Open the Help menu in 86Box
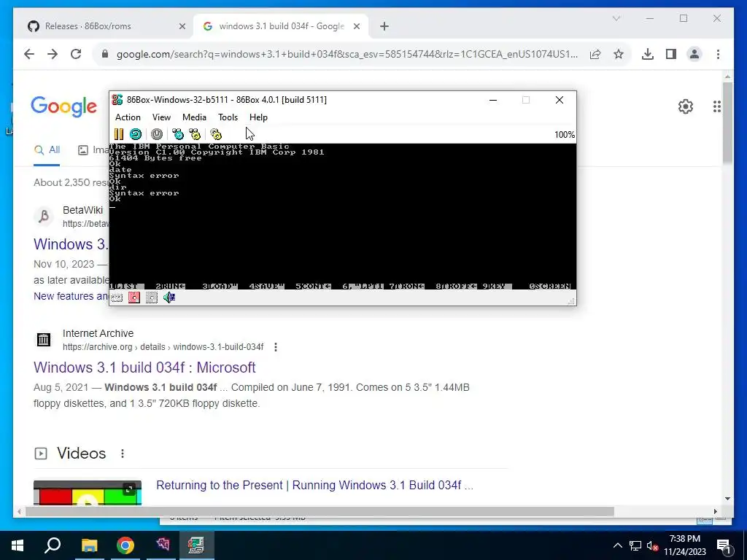The image size is (747, 560). point(258,117)
